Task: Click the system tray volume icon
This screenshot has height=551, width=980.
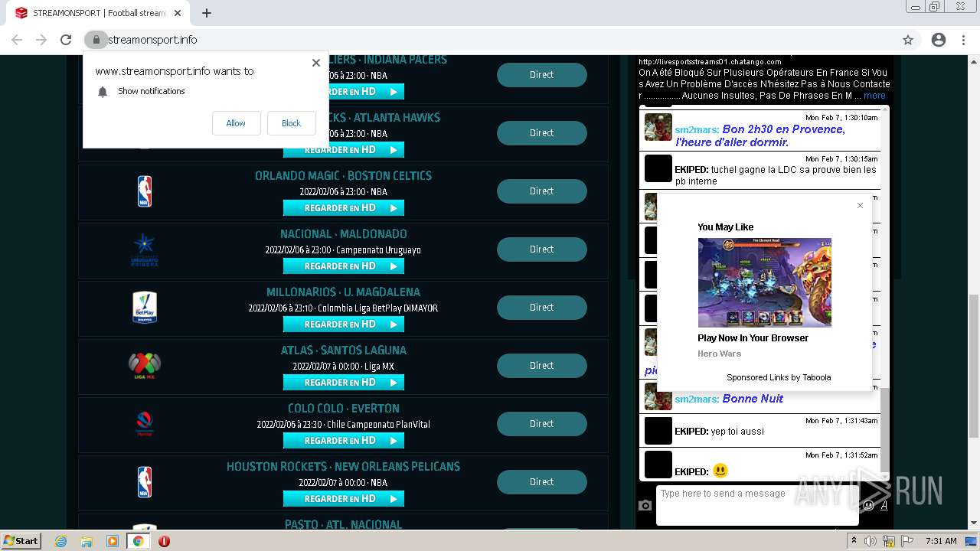Action: 871,541
